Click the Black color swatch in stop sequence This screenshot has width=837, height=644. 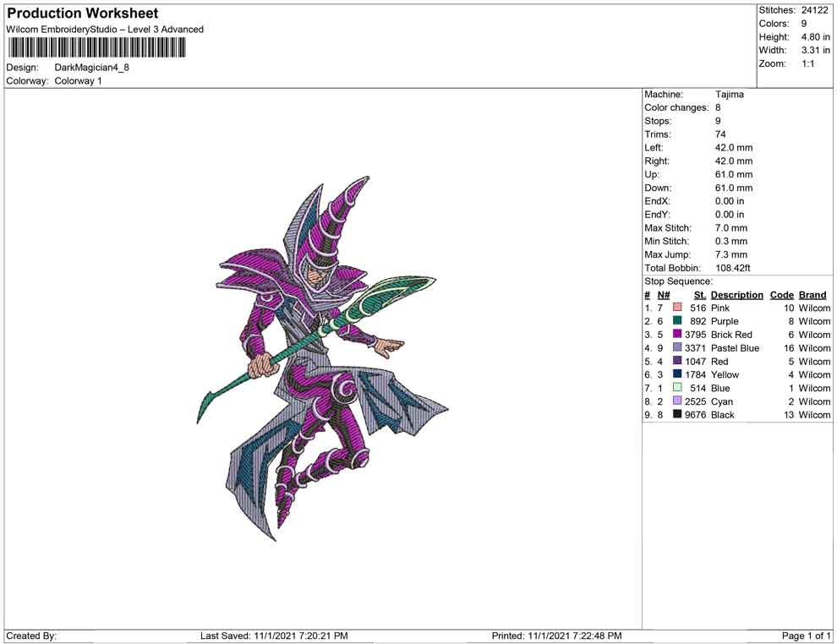tap(677, 414)
